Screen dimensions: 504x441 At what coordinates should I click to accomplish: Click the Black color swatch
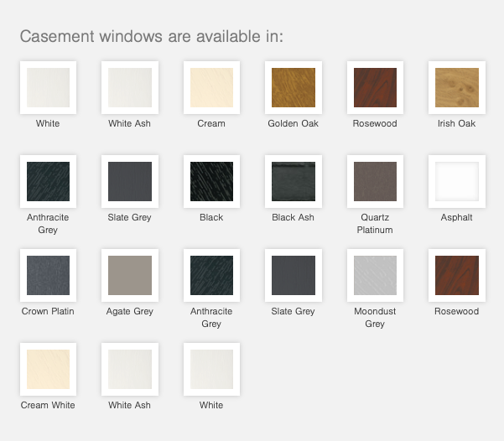[211, 181]
